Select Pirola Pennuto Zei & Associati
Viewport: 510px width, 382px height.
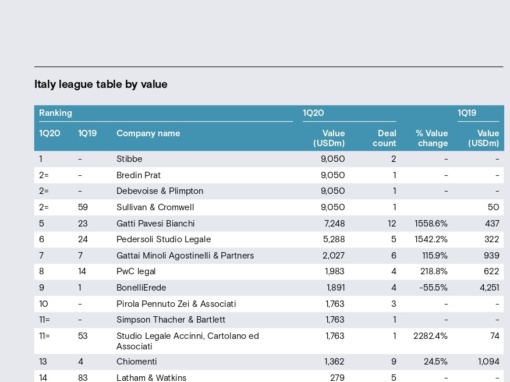pyautogui.click(x=176, y=304)
